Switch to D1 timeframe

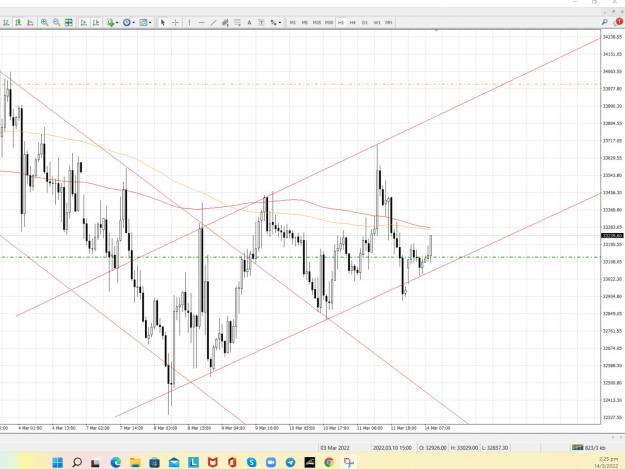coord(365,23)
